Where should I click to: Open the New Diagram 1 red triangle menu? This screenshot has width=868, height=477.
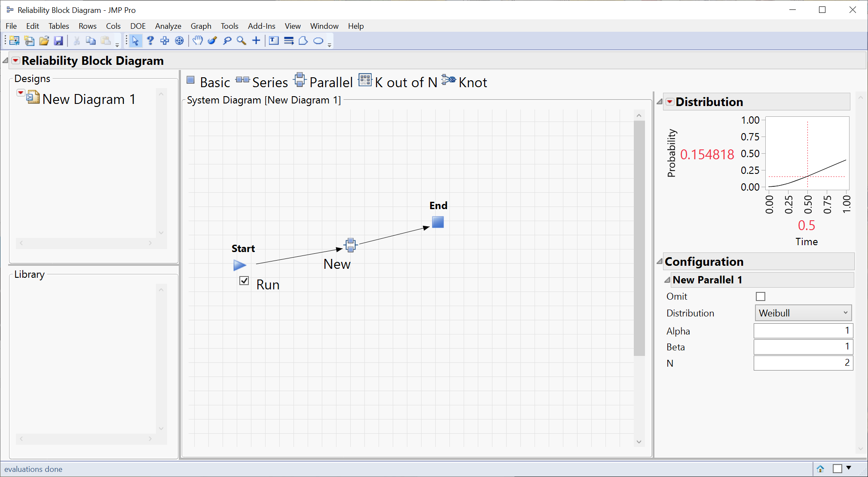tap(20, 92)
